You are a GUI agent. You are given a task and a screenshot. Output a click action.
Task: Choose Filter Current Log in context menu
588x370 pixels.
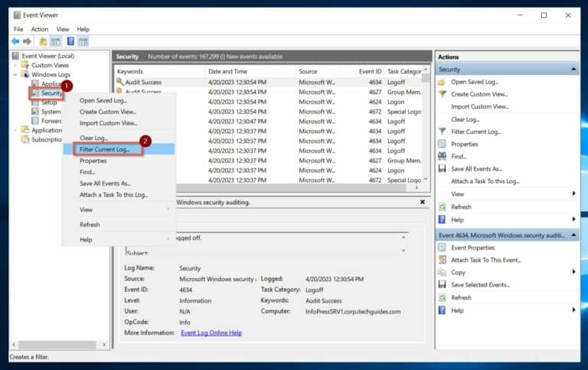[119, 149]
